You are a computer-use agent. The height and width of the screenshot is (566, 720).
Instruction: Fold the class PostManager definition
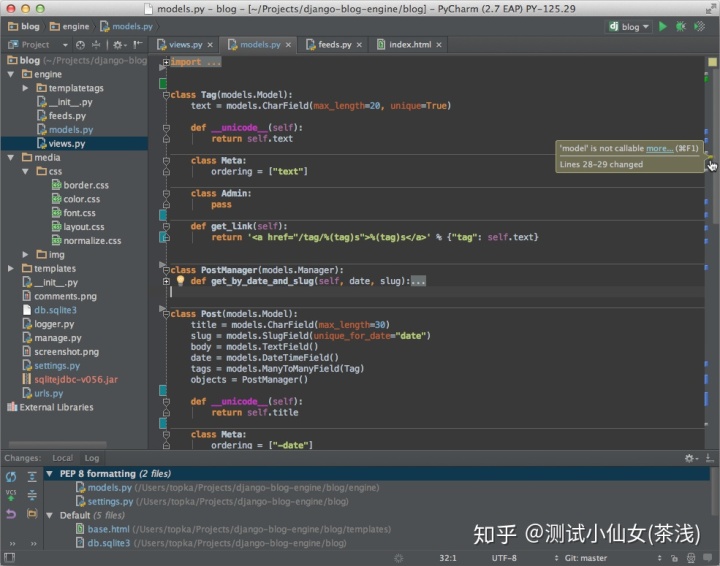[x=166, y=270]
